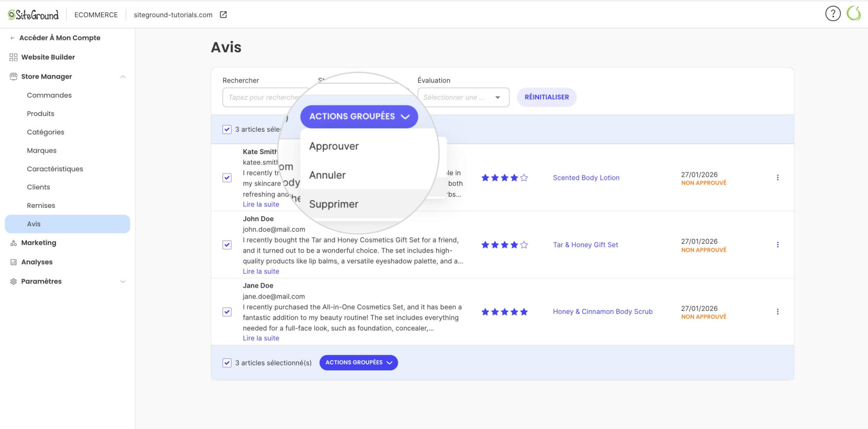Click john.doe@mail.com email text
Viewport: 868px width, 429px height.
pos(274,230)
